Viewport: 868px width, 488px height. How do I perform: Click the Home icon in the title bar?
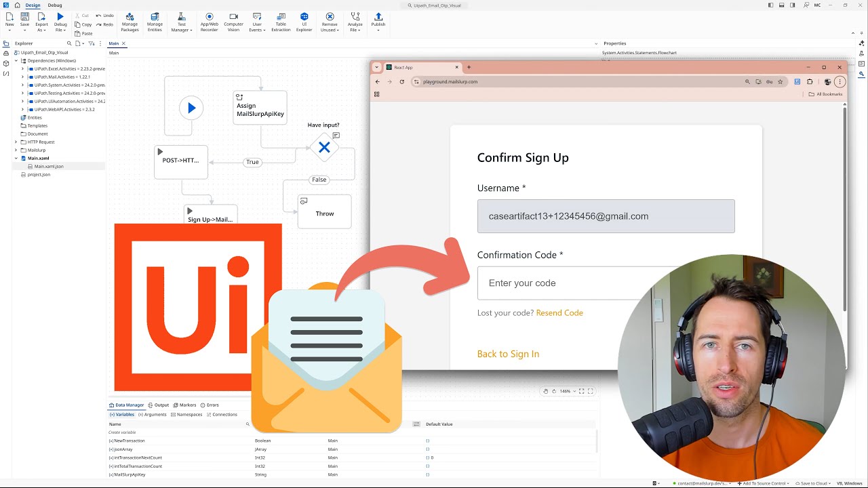[x=18, y=5]
